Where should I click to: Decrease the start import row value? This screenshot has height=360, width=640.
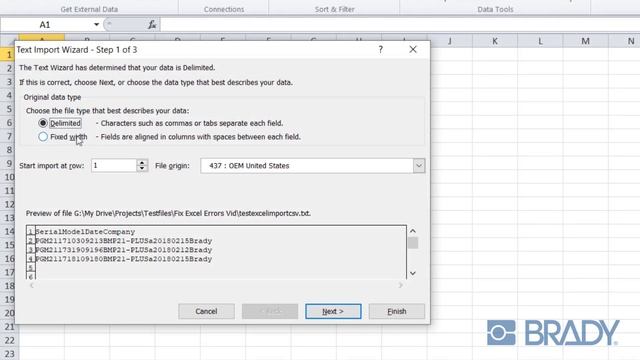coord(142,169)
